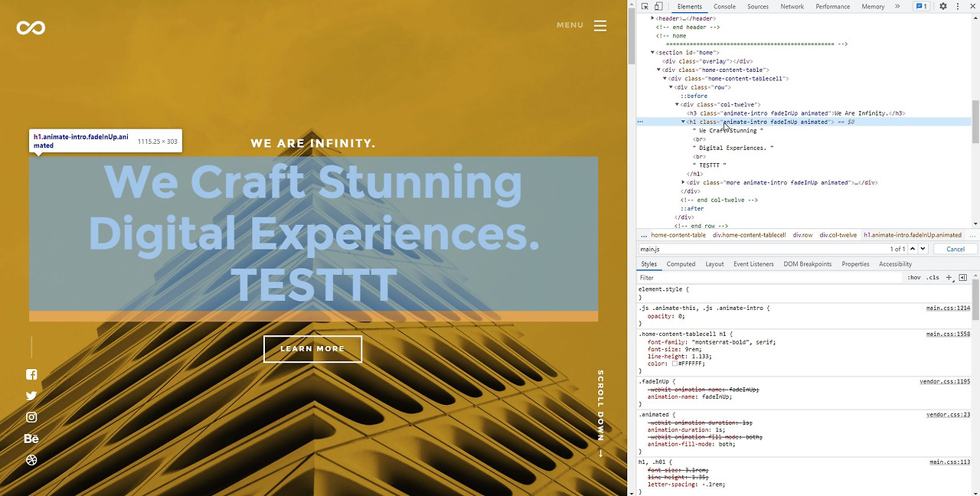Expand the div class="more animate-intro" node
Image resolution: width=980 pixels, height=496 pixels.
tap(684, 182)
